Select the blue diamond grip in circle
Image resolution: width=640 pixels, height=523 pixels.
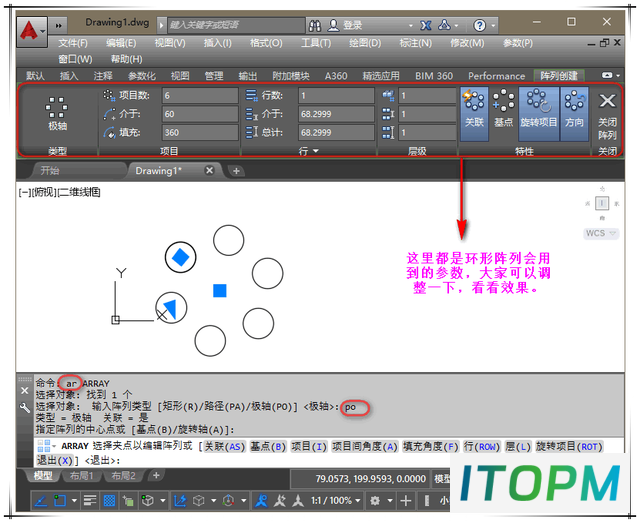click(181, 257)
